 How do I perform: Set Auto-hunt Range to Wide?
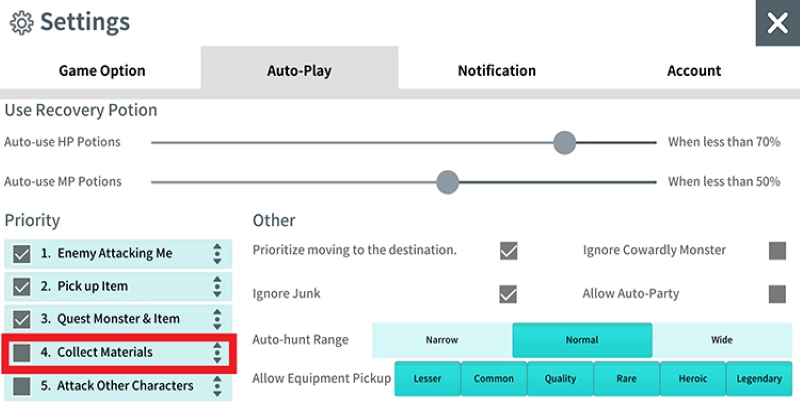coord(721,340)
